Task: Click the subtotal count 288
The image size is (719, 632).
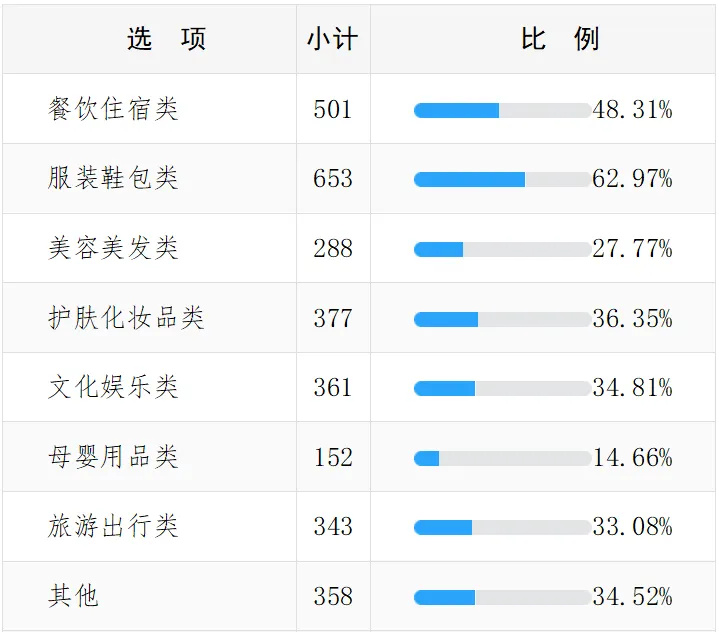Action: [333, 248]
